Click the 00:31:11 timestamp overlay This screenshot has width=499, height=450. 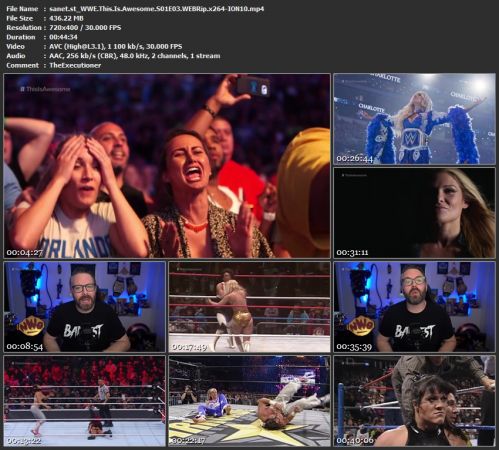click(x=352, y=253)
